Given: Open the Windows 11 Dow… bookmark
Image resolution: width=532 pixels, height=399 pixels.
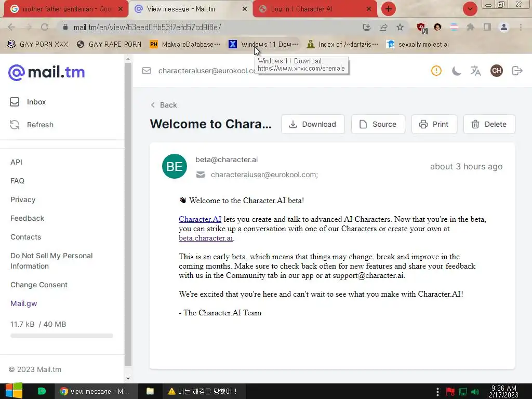Looking at the screenshot, I should click(x=263, y=44).
